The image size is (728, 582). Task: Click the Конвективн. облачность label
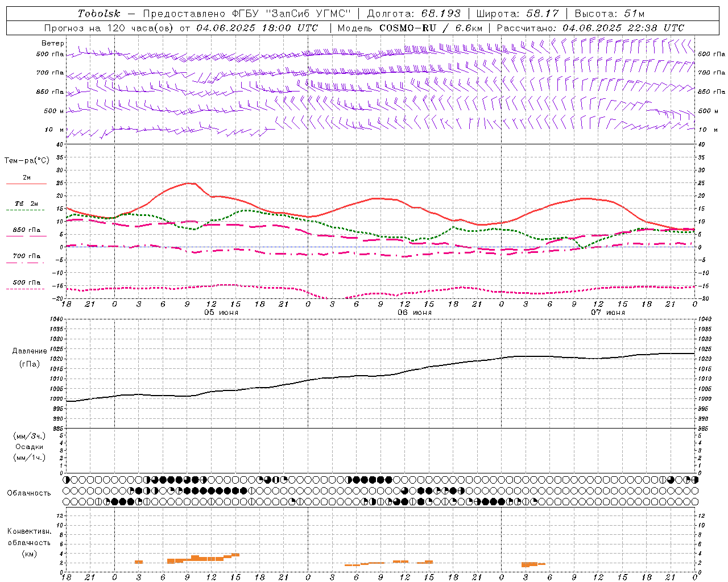29,537
